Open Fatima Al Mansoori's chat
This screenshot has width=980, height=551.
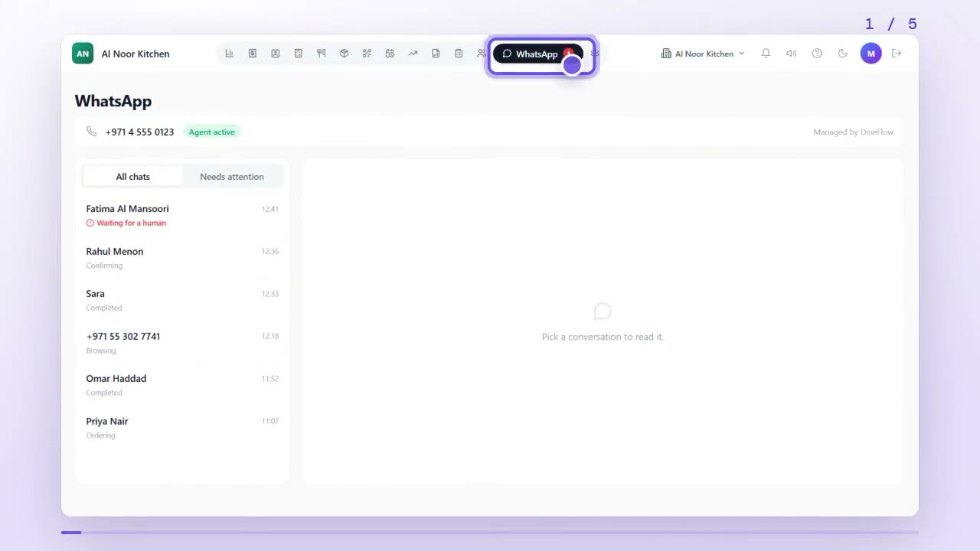click(x=182, y=215)
